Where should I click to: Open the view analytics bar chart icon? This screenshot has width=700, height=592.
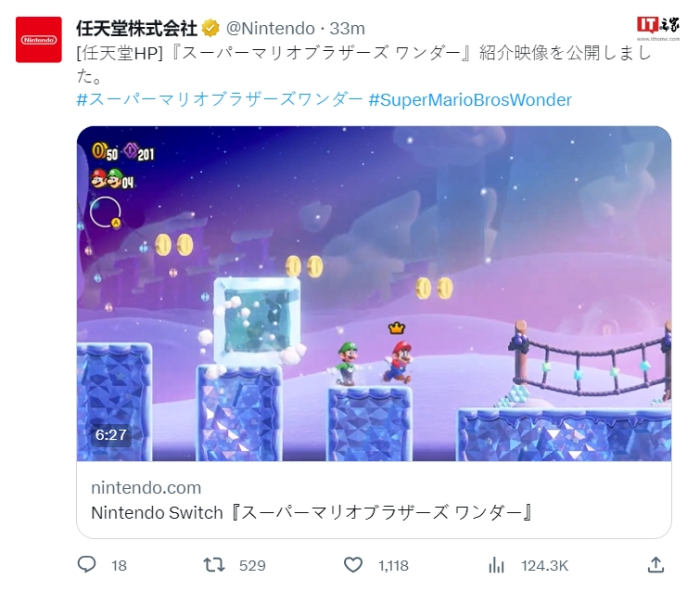click(x=496, y=565)
